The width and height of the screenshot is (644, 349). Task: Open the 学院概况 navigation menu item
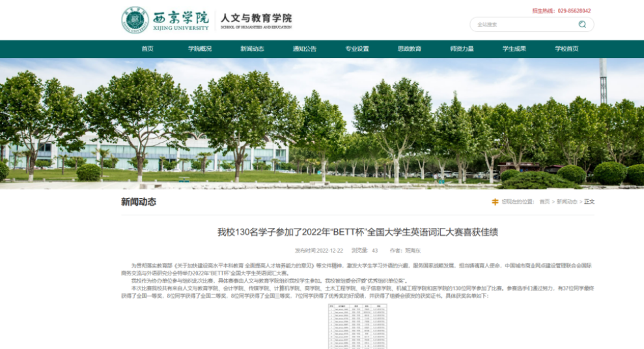coord(200,49)
